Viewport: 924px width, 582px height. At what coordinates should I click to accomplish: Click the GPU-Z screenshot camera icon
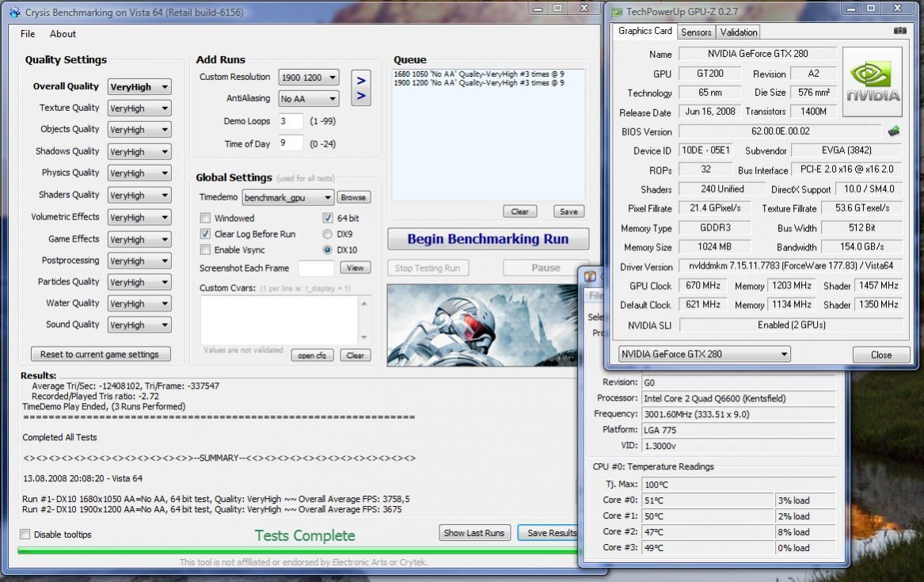click(x=899, y=31)
